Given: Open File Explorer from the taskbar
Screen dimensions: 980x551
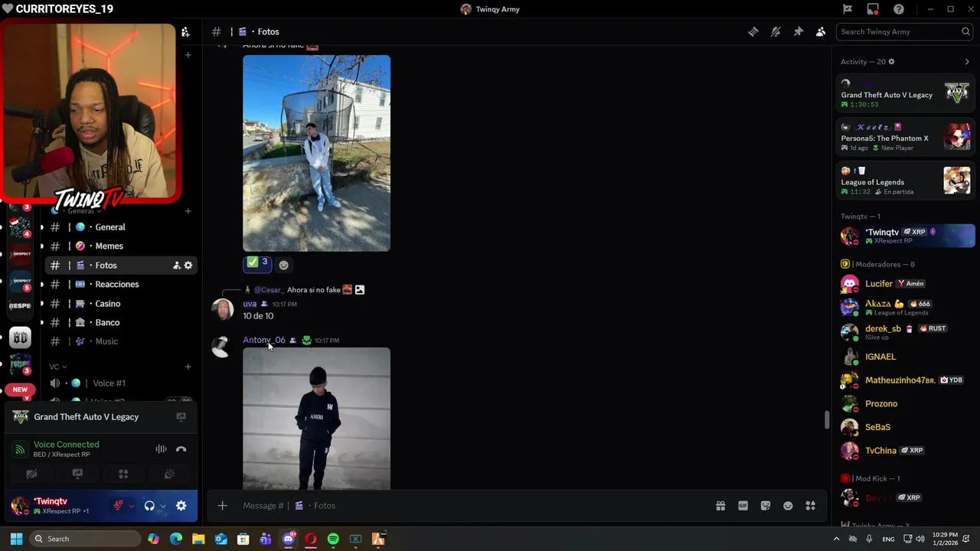Looking at the screenshot, I should click(x=198, y=539).
